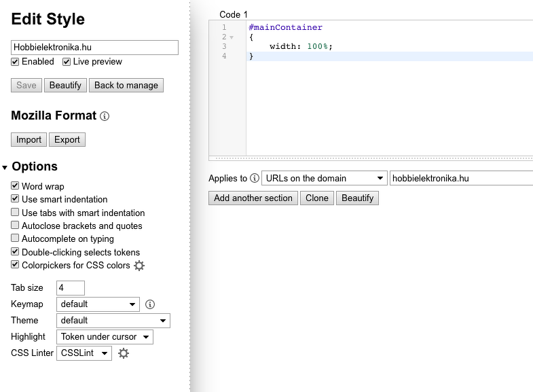533x392 pixels.
Task: Click the Back to manage button
Action: (x=126, y=86)
